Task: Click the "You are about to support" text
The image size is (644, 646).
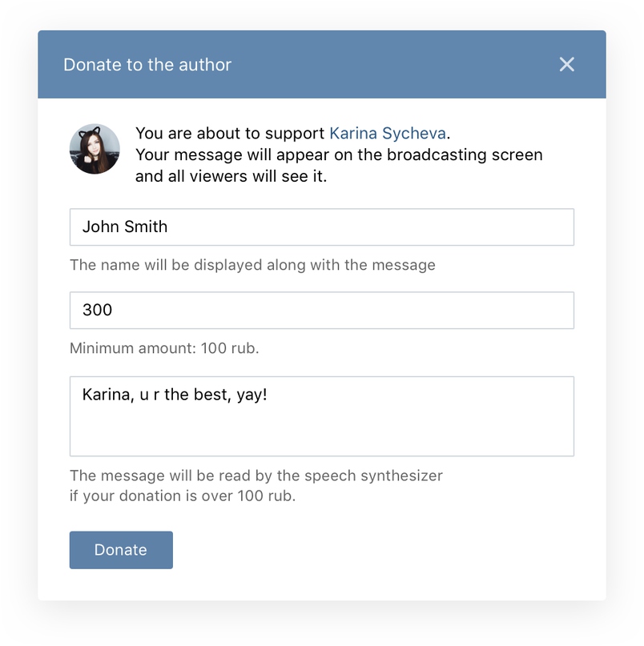Action: point(230,134)
